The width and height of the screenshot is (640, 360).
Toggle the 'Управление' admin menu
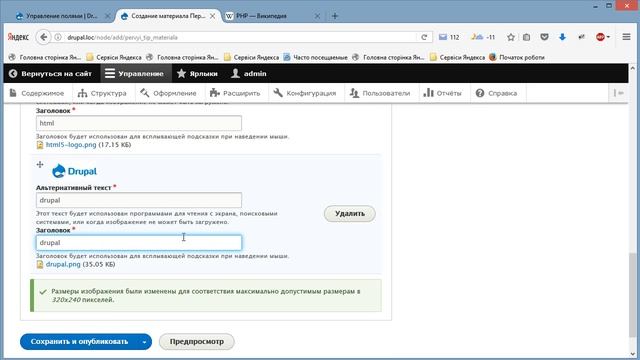coord(134,73)
